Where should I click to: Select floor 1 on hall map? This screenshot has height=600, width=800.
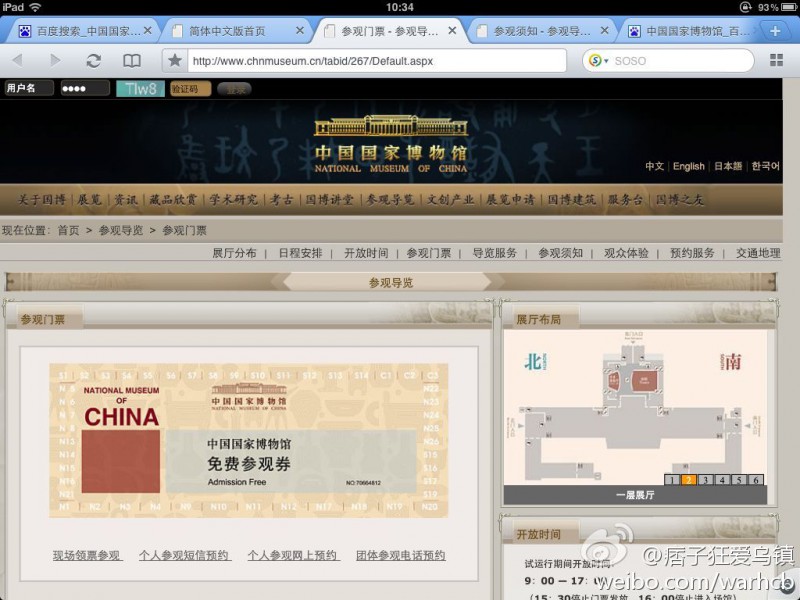point(672,480)
